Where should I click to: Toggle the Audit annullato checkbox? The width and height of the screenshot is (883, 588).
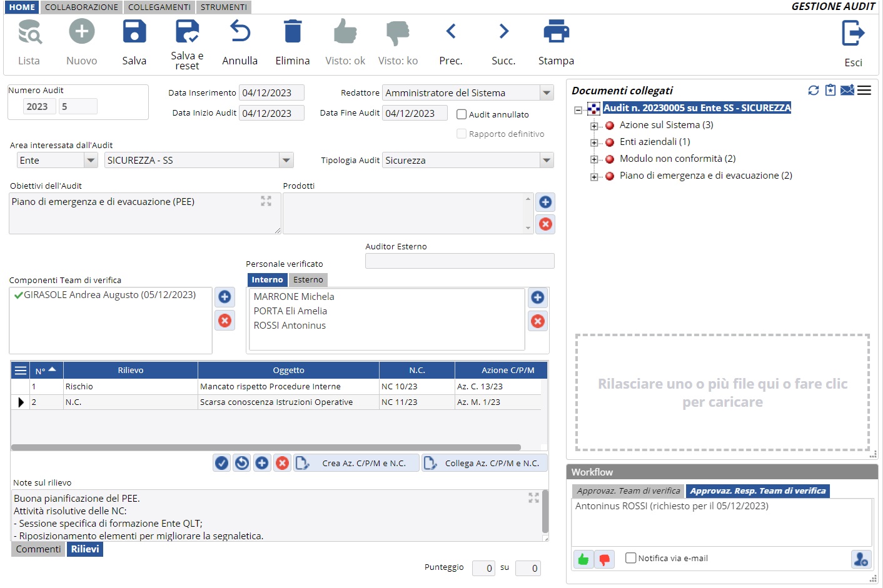pos(462,114)
